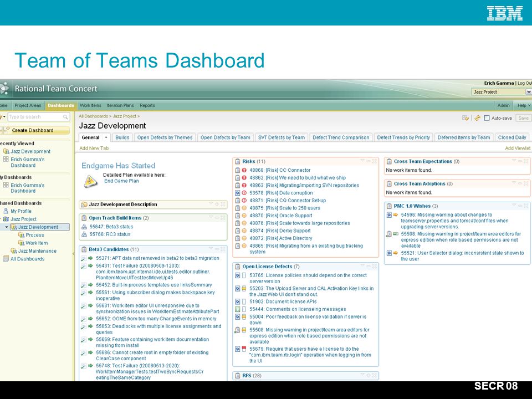Click the Open Track Build Items header icon
The height and width of the screenshot is (399, 532).
84,218
